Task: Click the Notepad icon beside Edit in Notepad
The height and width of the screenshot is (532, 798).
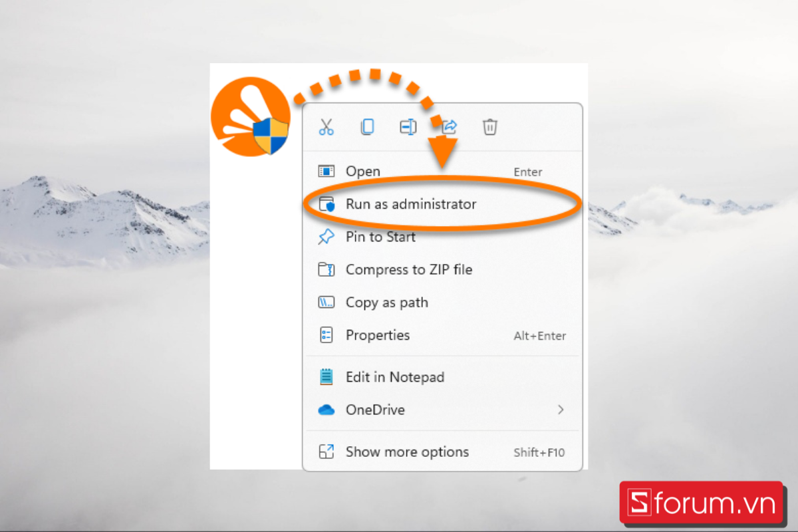Action: click(326, 377)
